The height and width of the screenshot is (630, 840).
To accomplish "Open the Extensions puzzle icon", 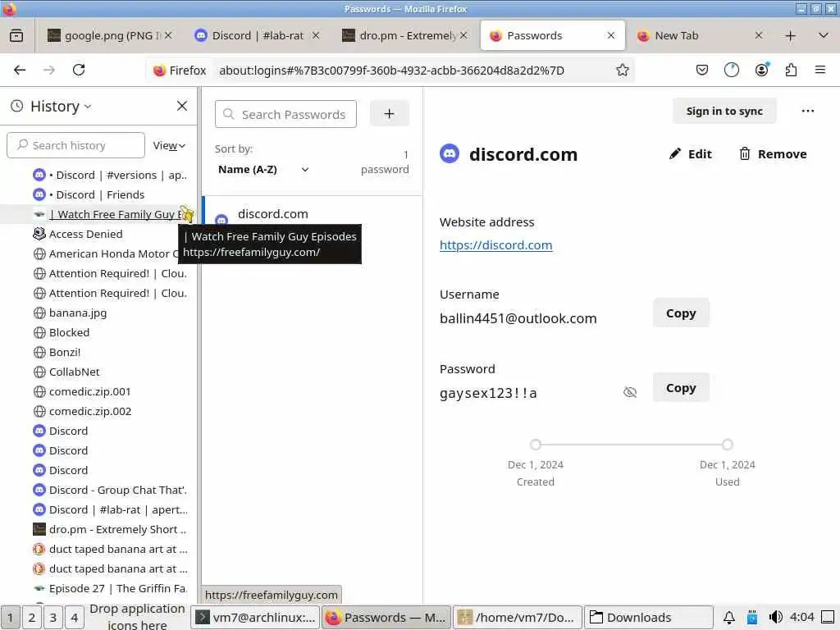I will pyautogui.click(x=791, y=71).
